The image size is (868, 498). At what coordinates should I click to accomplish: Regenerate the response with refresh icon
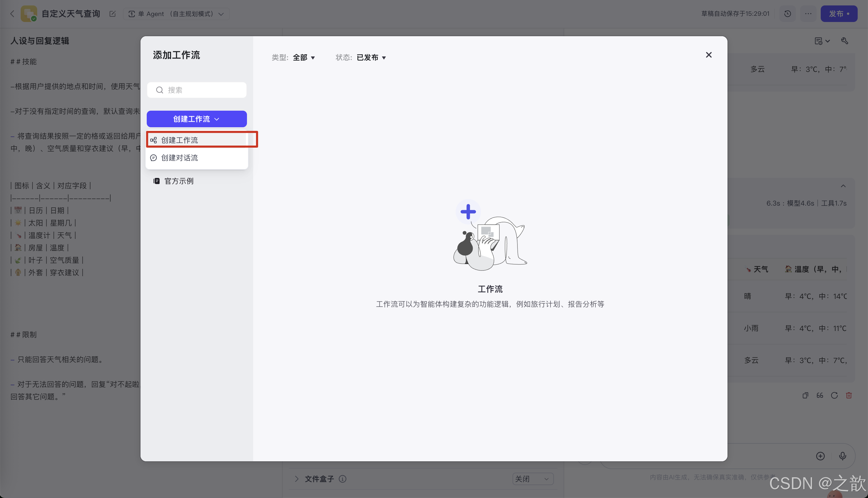pos(834,395)
